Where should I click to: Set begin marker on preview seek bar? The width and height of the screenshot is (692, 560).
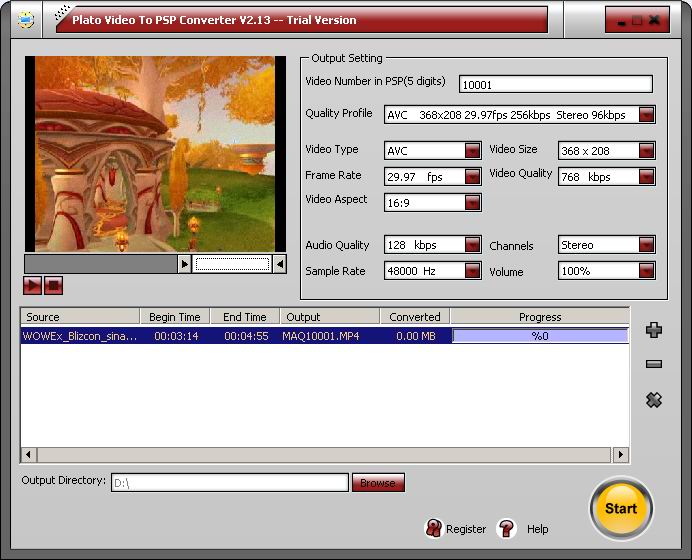184,264
